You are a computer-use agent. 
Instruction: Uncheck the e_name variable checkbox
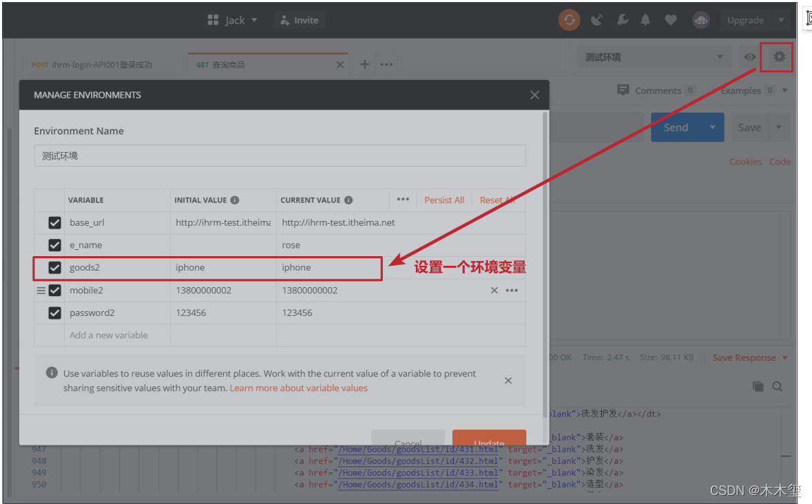54,244
